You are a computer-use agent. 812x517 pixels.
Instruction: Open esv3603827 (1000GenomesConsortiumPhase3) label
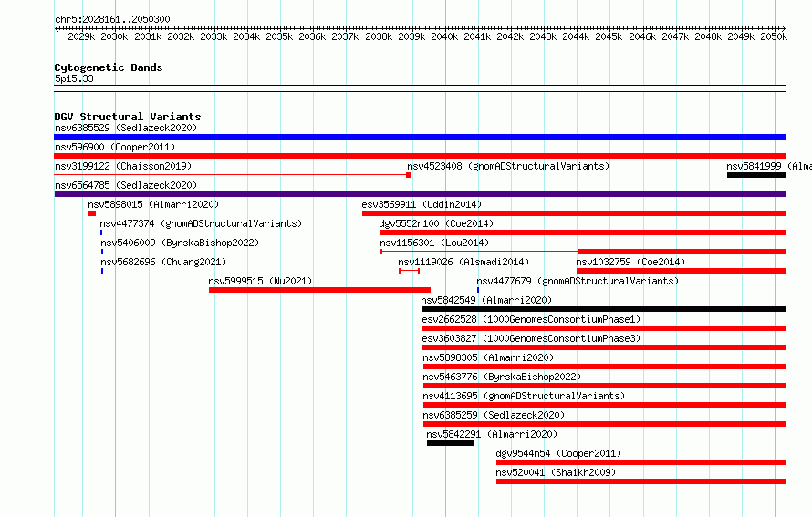click(531, 338)
